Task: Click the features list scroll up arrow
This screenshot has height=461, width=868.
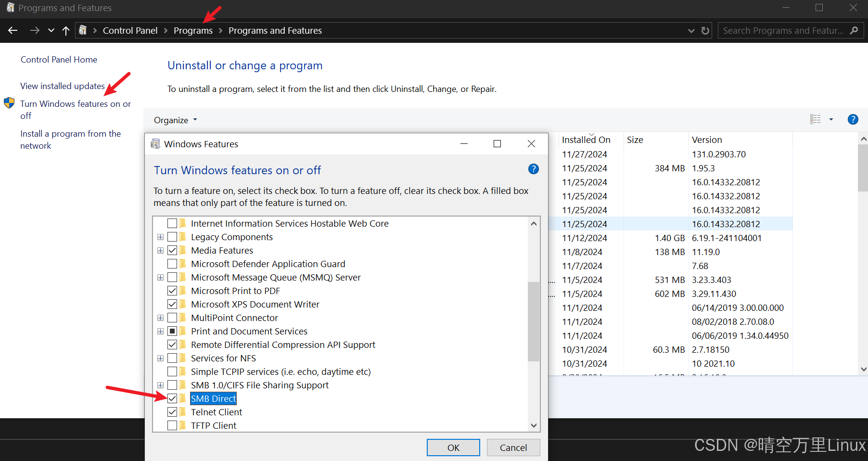Action: 534,223
